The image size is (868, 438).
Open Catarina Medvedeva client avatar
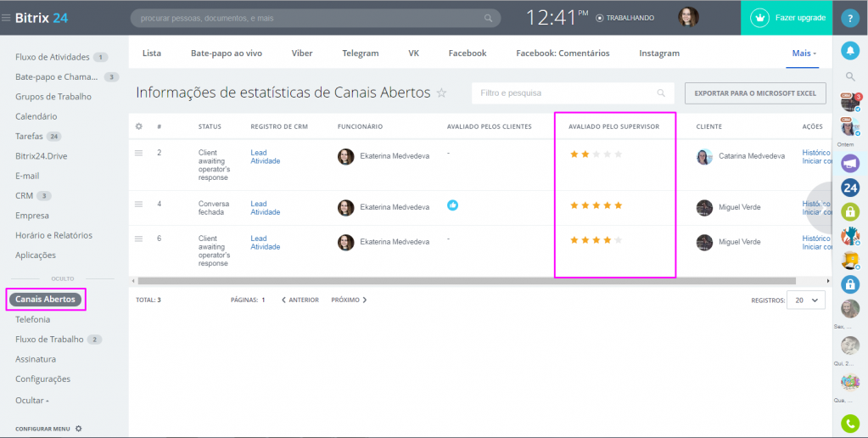coord(705,157)
